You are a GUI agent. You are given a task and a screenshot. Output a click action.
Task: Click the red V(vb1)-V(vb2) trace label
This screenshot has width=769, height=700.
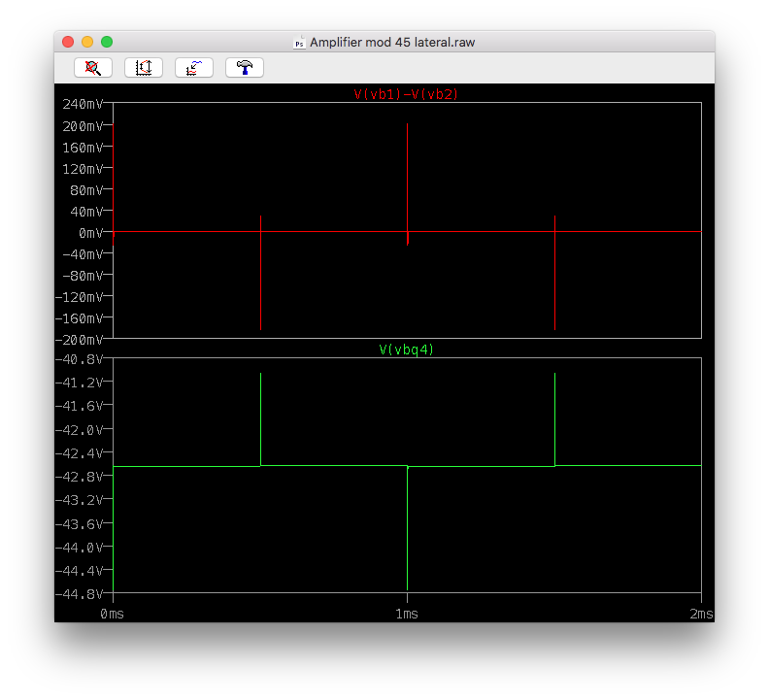[406, 94]
